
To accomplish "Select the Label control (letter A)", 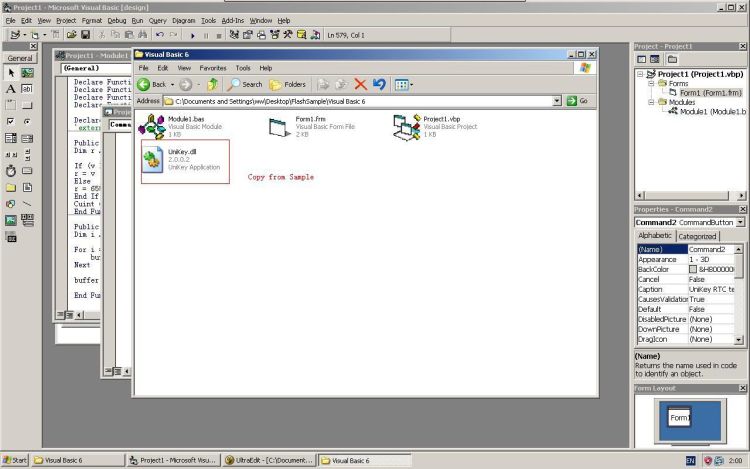I will point(11,89).
